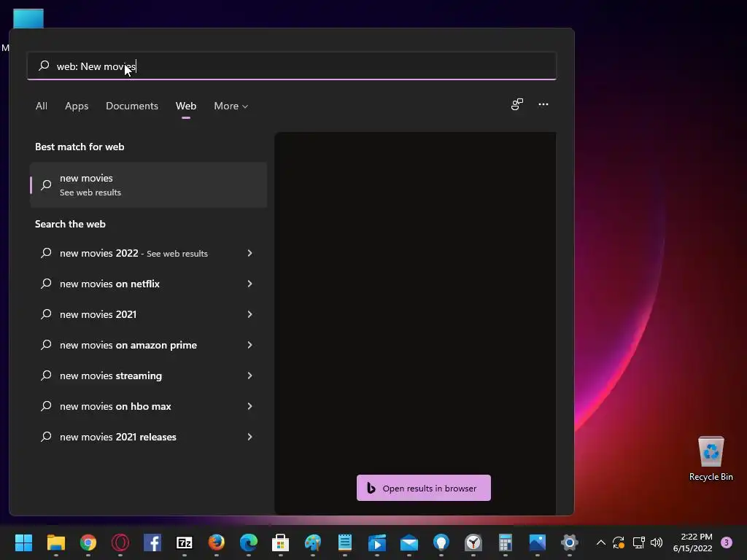The height and width of the screenshot is (560, 747).
Task: Expand the More dropdown
Action: pos(231,106)
